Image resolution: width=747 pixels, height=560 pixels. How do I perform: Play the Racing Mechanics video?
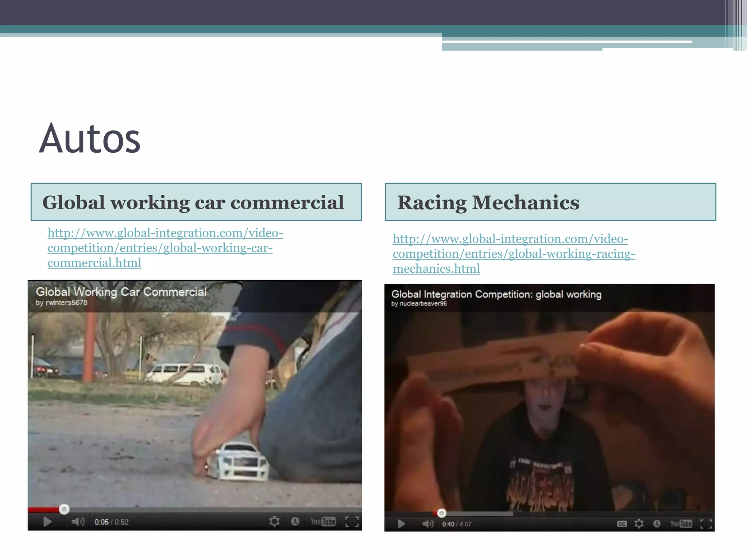[401, 524]
